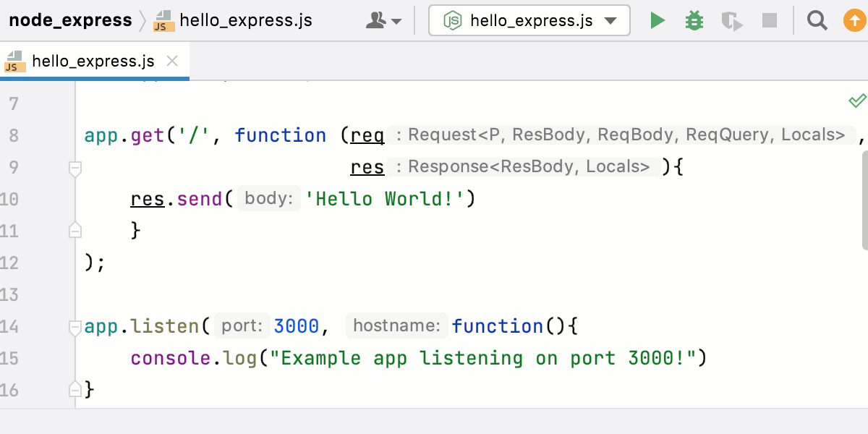Click the JS file icon on the editor tab
Image resolution: width=868 pixels, height=434 pixels.
[13, 62]
